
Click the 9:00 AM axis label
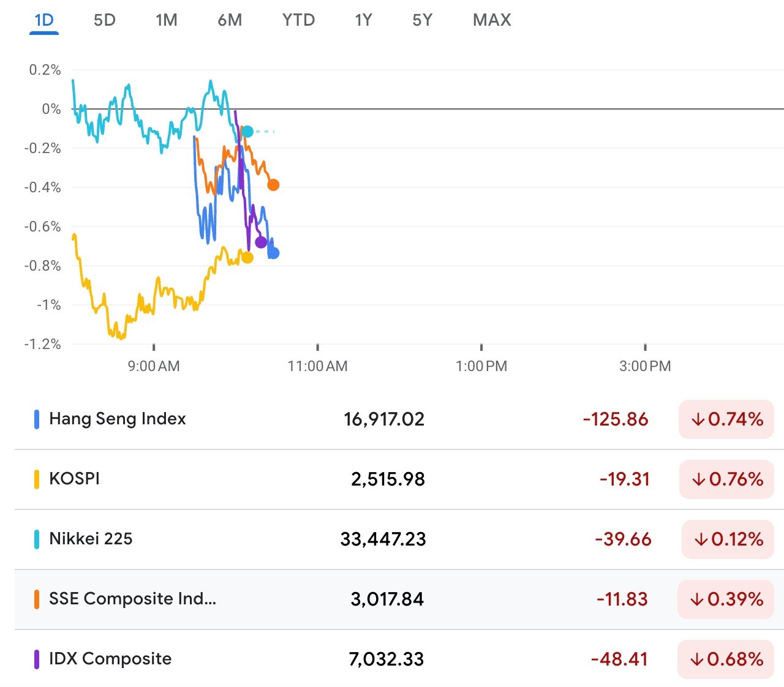click(x=154, y=367)
